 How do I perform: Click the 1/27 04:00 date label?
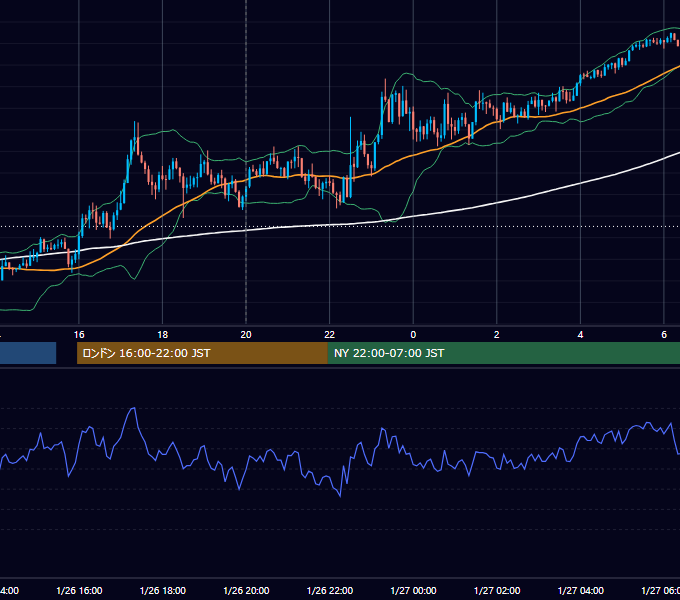(x=581, y=590)
